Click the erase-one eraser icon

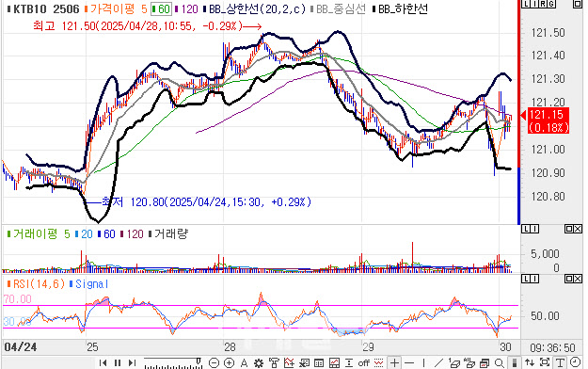[x=454, y=363]
